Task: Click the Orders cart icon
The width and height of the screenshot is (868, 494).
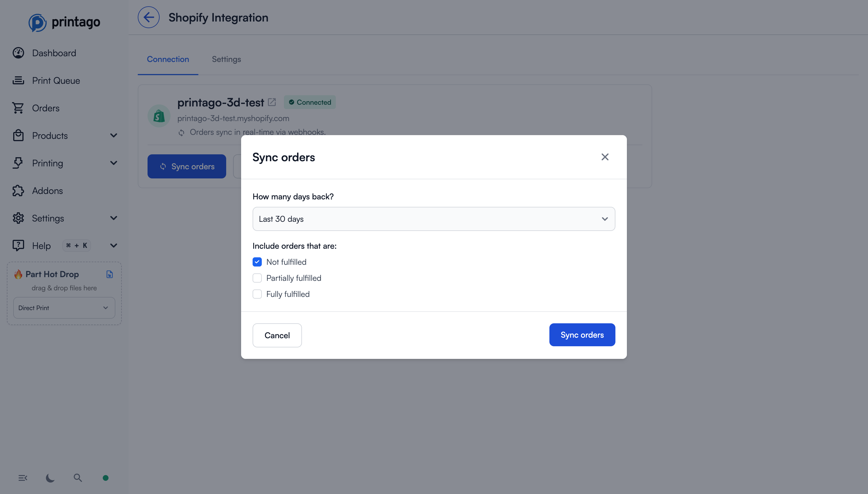Action: pos(18,108)
